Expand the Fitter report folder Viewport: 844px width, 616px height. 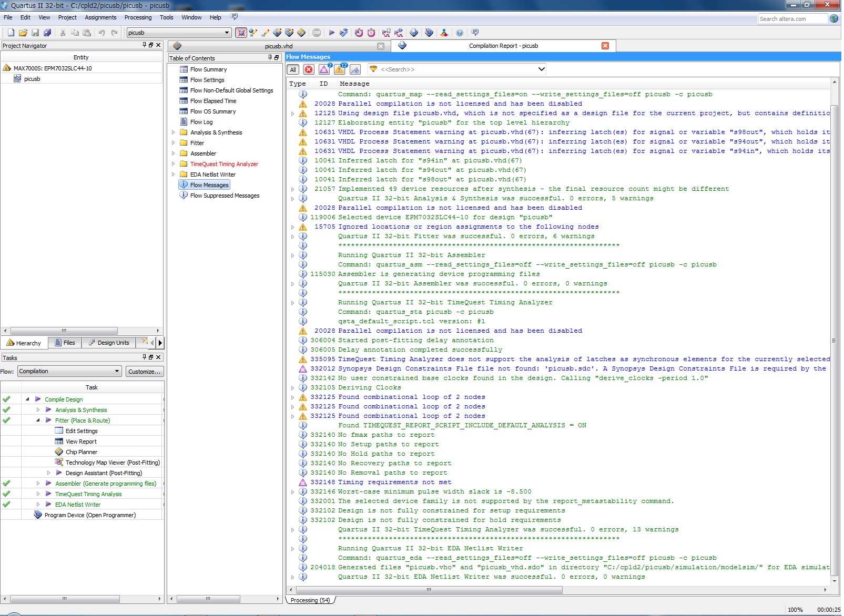click(x=173, y=143)
